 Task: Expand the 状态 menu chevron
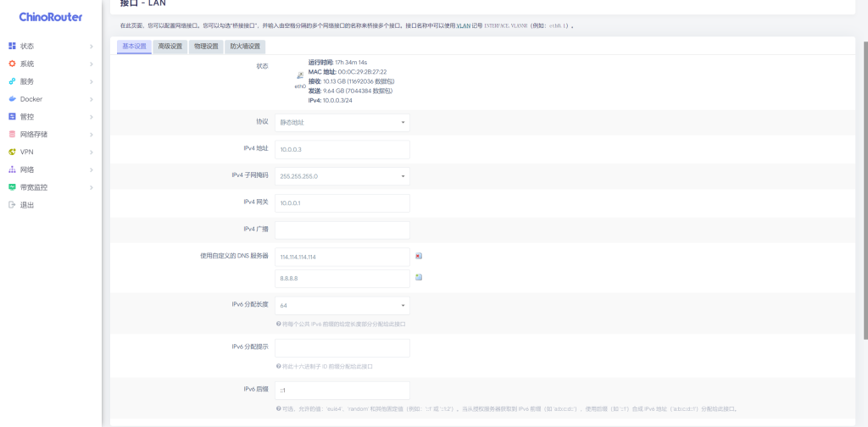click(x=92, y=47)
